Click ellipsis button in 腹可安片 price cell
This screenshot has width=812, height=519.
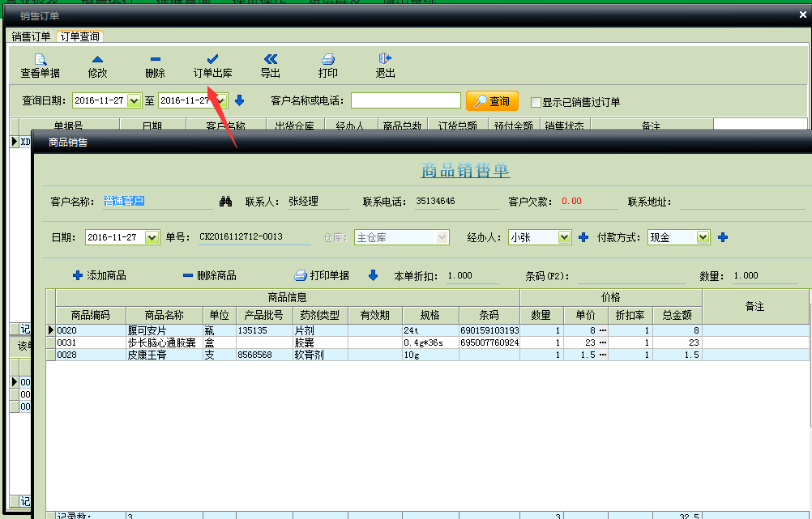[603, 330]
